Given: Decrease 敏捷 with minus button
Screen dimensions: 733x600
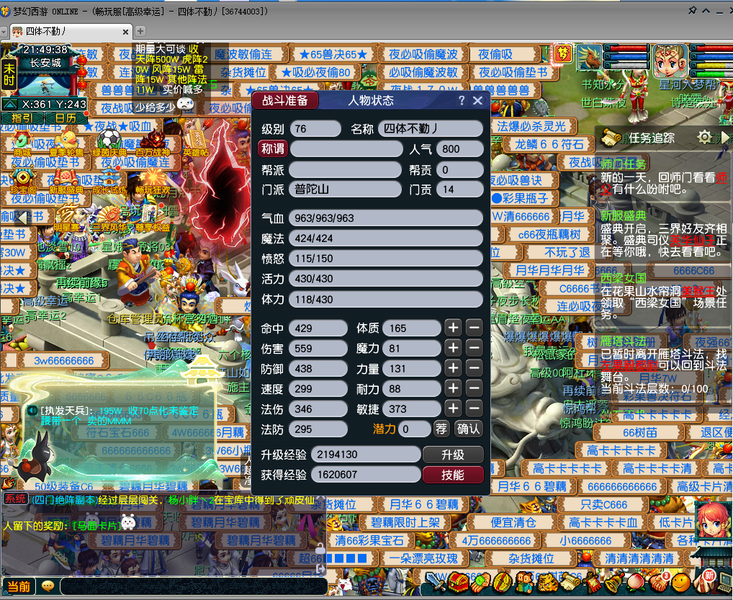Looking at the screenshot, I should (474, 408).
